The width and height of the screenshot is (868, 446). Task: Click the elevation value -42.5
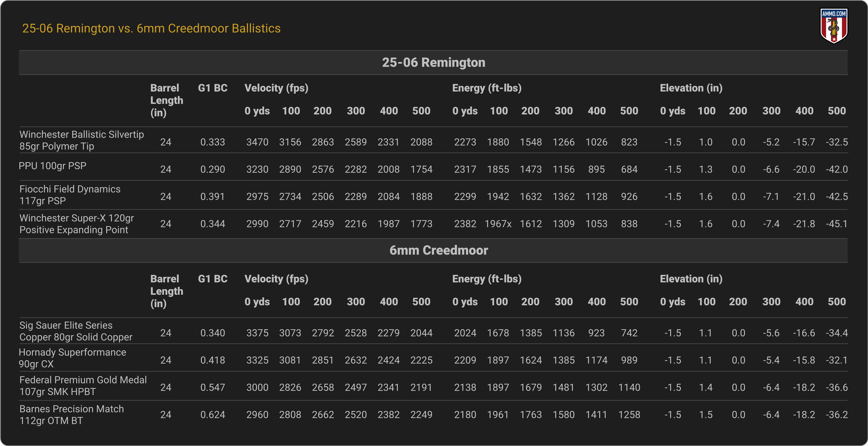(x=837, y=197)
